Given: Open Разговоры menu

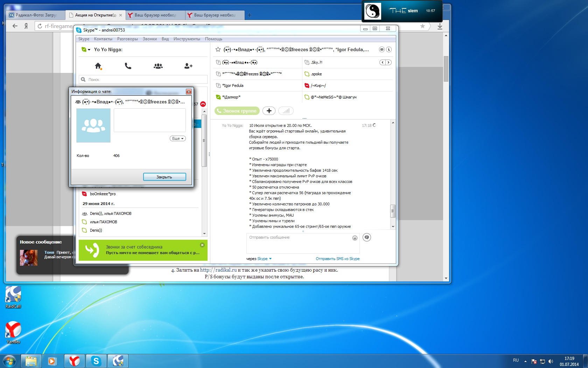Looking at the screenshot, I should coord(127,39).
